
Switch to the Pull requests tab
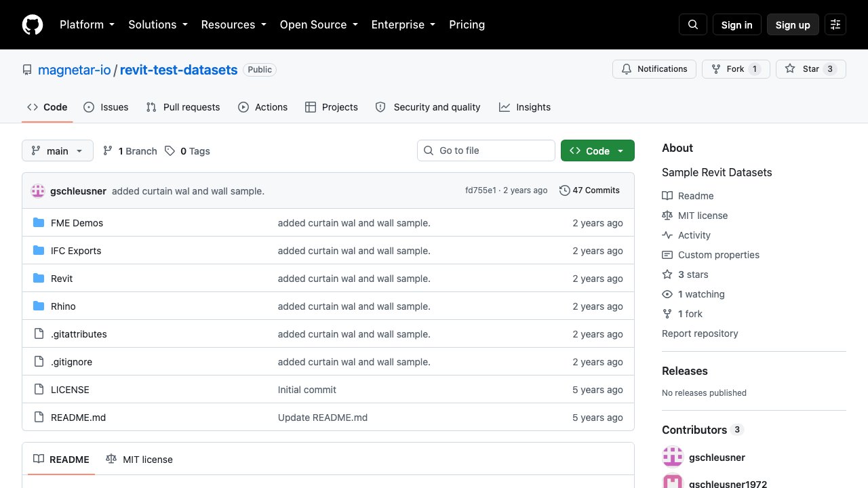[183, 107]
